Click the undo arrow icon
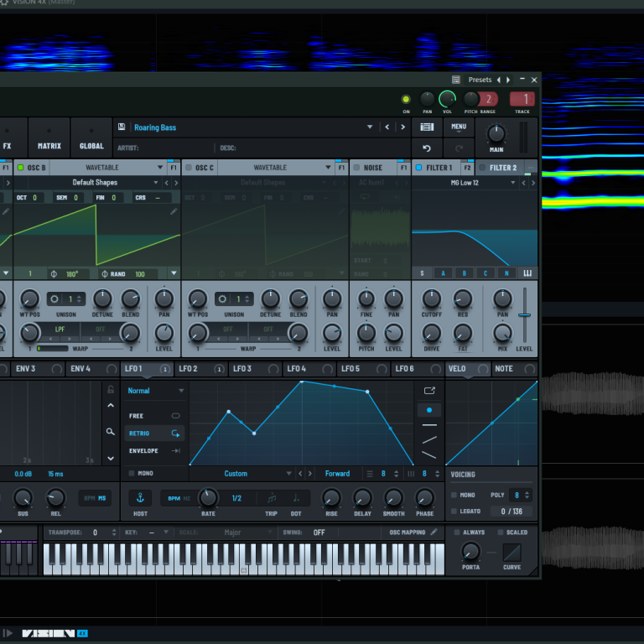 click(427, 148)
